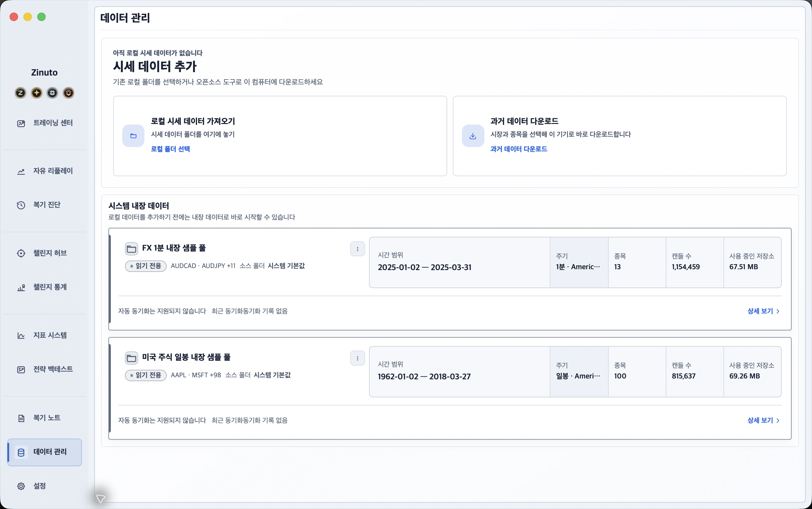Viewport: 812px width, 509px height.
Task: Click the download icon for historical data
Action: [473, 136]
